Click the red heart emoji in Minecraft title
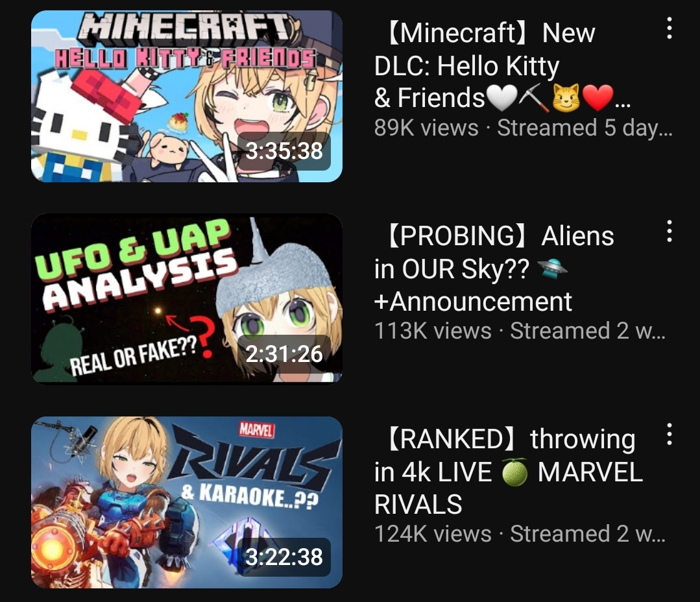700x602 pixels. pos(598,98)
